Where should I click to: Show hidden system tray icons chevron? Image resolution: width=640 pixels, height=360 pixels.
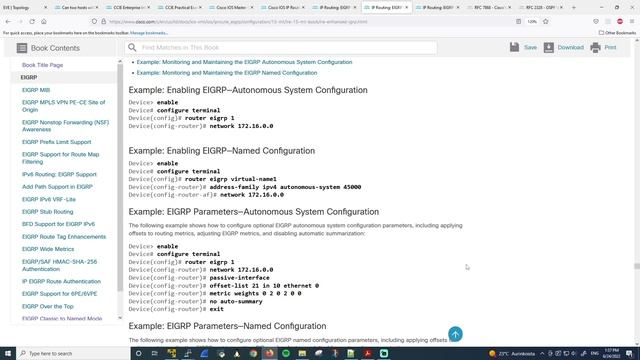(x=542, y=353)
